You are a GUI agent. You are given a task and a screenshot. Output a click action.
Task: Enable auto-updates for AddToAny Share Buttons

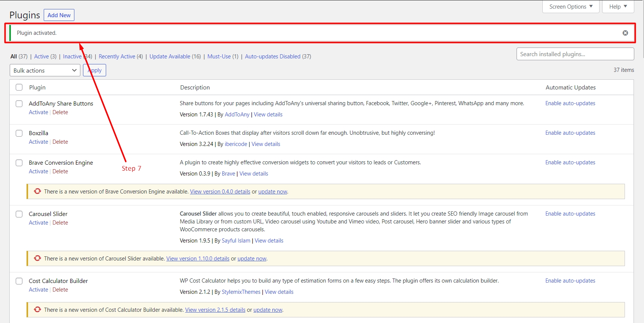pos(570,103)
